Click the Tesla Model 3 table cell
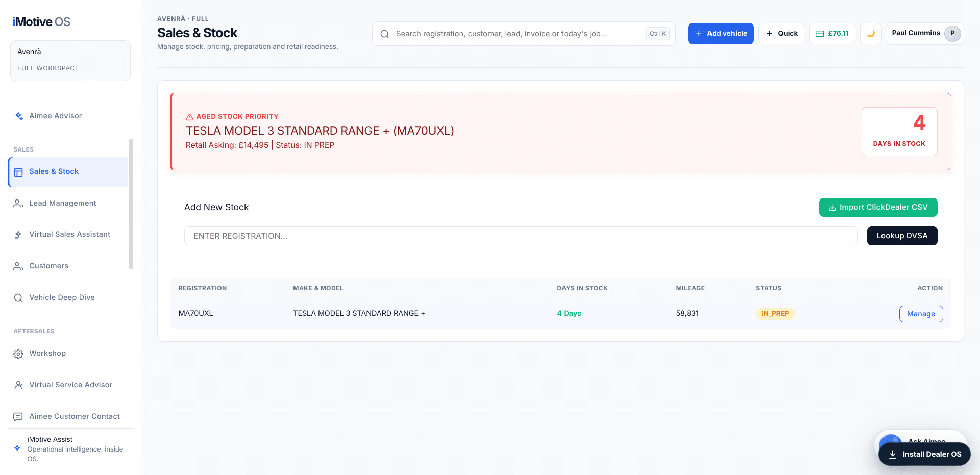Image resolution: width=980 pixels, height=475 pixels. [x=359, y=313]
